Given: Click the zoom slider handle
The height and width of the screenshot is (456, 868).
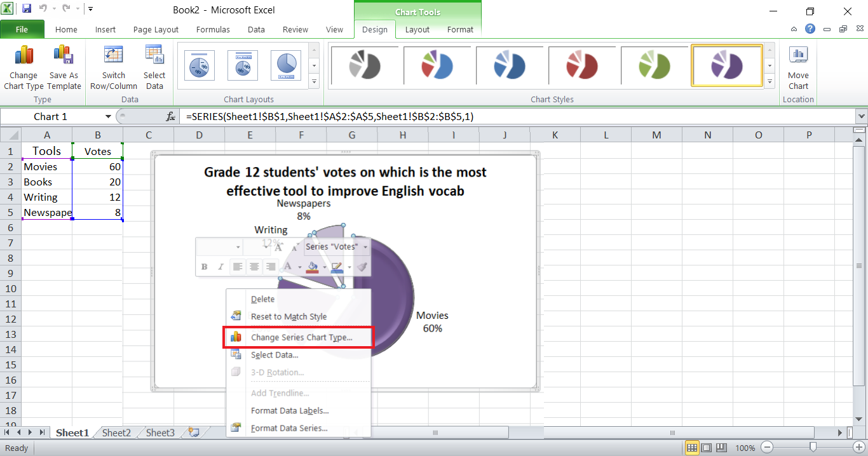Looking at the screenshot, I should [x=812, y=448].
